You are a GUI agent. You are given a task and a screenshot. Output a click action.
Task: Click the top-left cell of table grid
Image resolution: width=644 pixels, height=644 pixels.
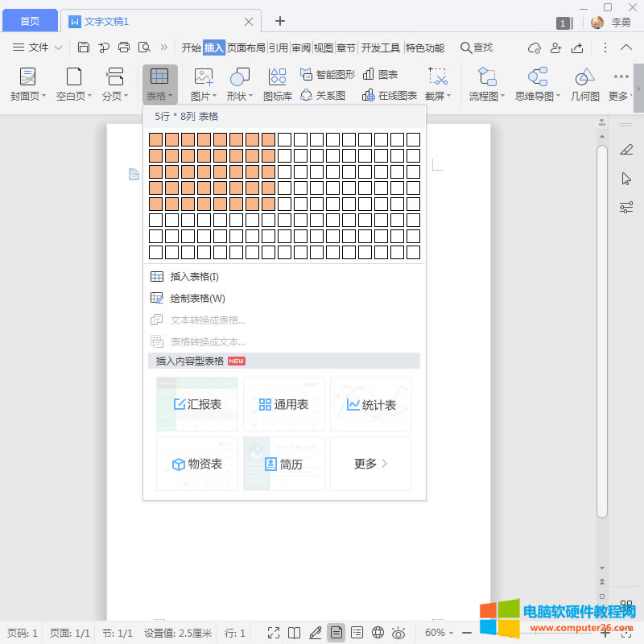tap(156, 139)
